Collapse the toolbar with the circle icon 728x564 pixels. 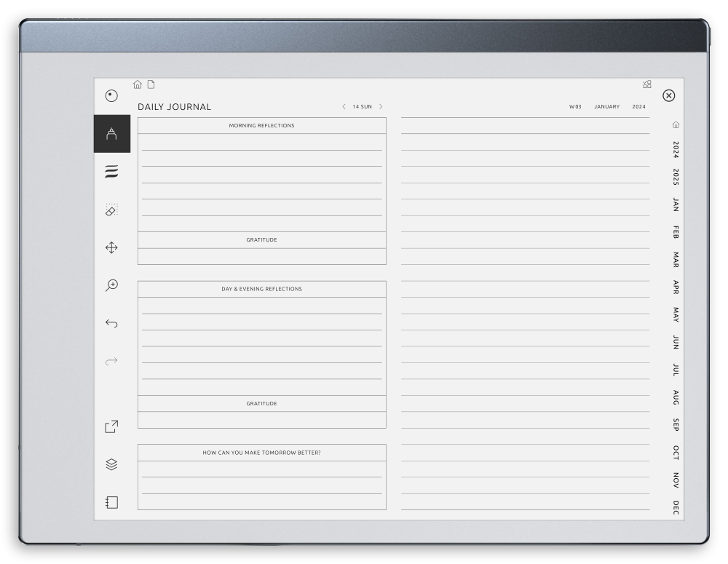111,95
